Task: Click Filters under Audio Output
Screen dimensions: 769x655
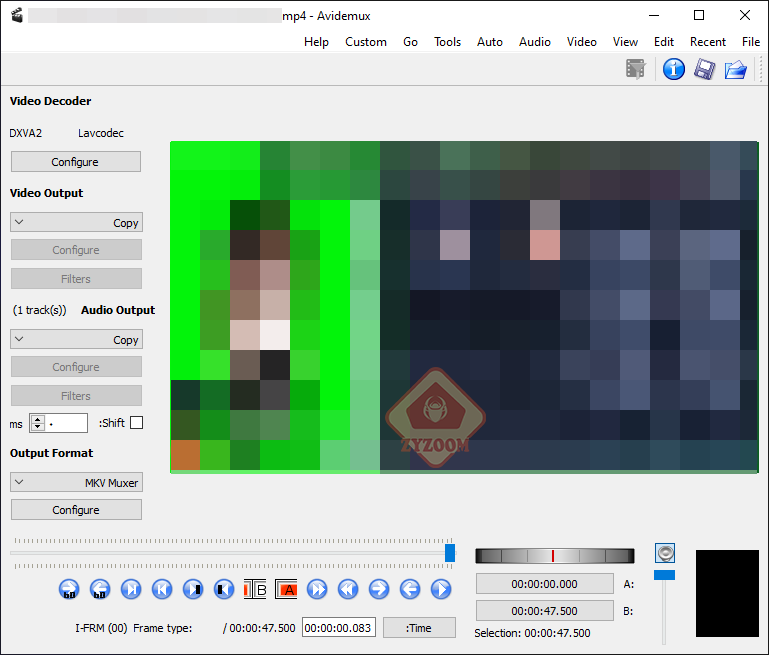Action: click(76, 396)
